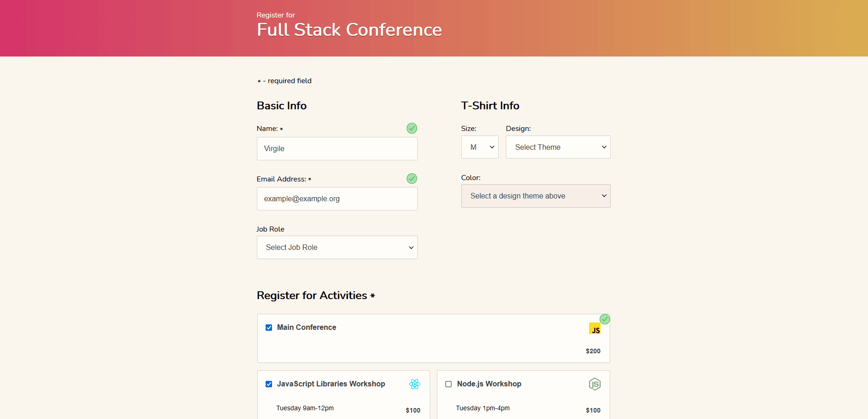This screenshot has width=868, height=419.
Task: Focus the Email Address text field
Action: [337, 198]
